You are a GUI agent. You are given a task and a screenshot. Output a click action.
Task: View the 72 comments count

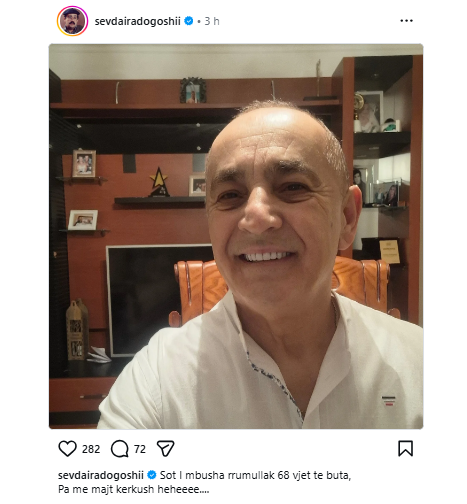[140, 449]
